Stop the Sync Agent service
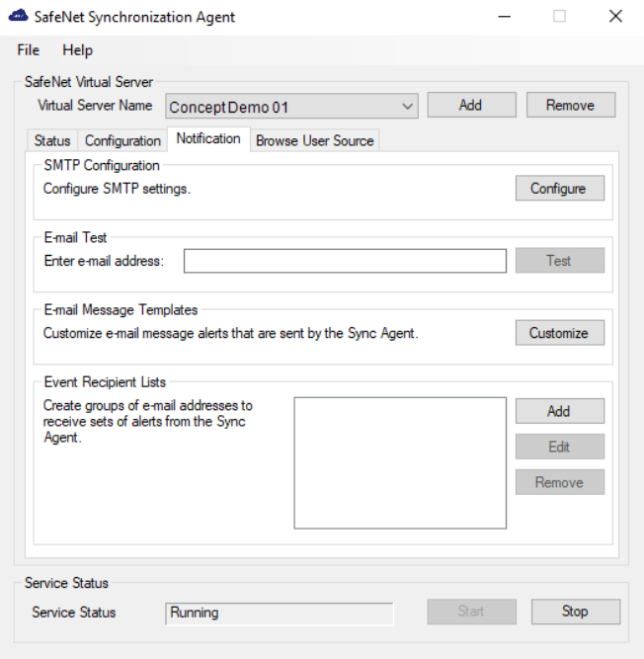The height and width of the screenshot is (659, 644). point(575,612)
